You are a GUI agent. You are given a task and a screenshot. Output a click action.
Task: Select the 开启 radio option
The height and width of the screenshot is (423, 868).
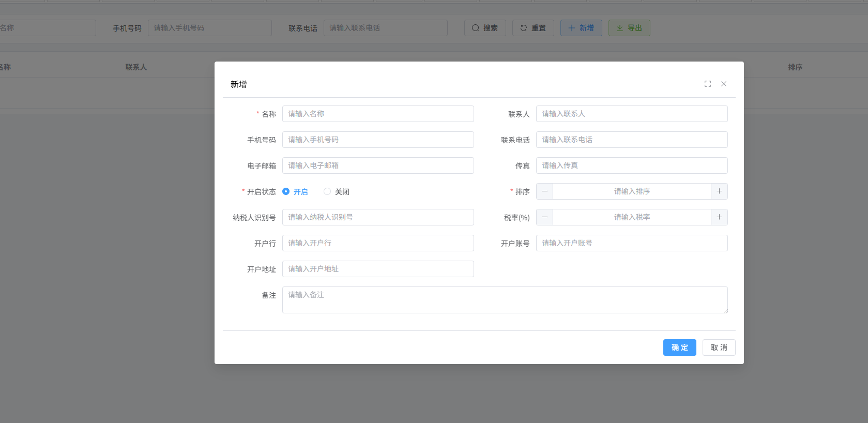295,191
